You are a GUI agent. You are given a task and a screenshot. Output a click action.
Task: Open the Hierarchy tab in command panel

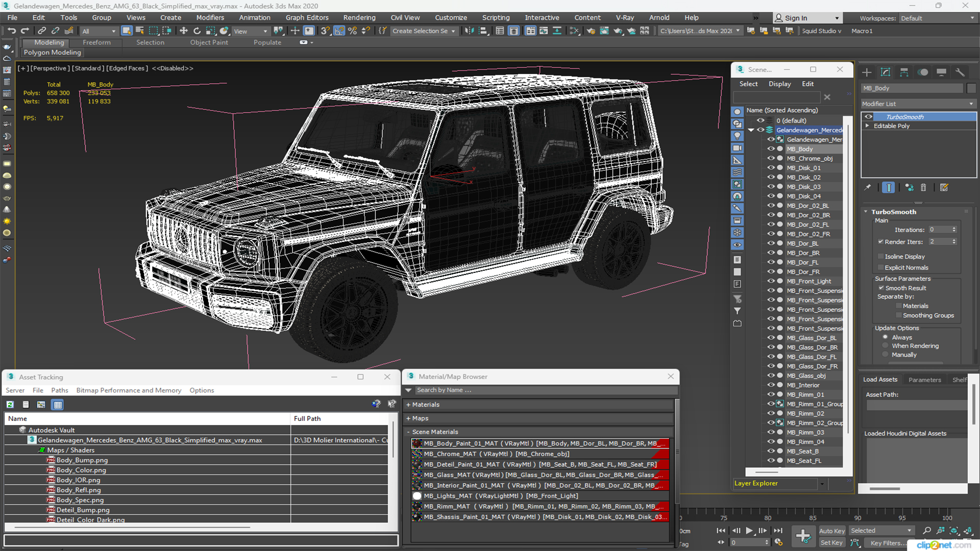coord(904,72)
